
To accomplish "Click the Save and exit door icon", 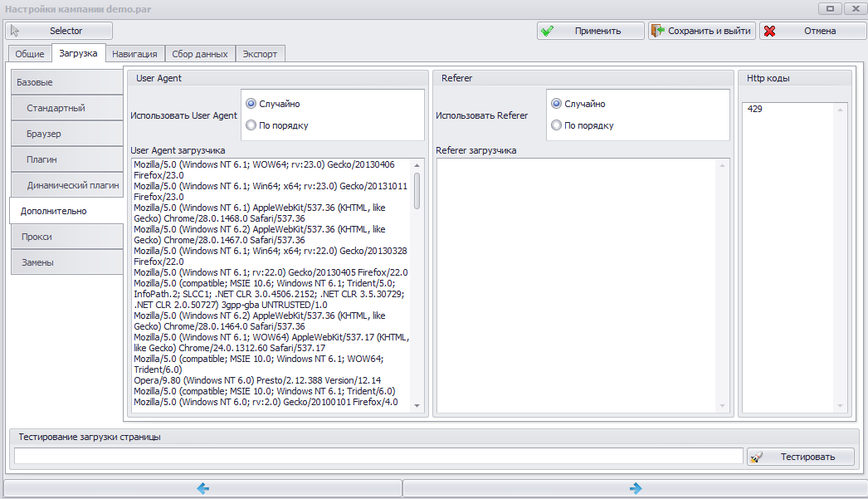I will click(658, 31).
